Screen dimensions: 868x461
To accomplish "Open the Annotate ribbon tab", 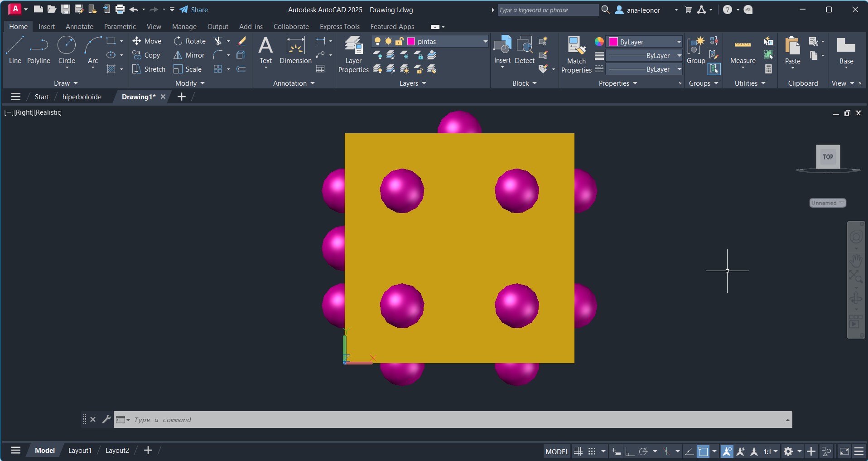I will tap(79, 27).
